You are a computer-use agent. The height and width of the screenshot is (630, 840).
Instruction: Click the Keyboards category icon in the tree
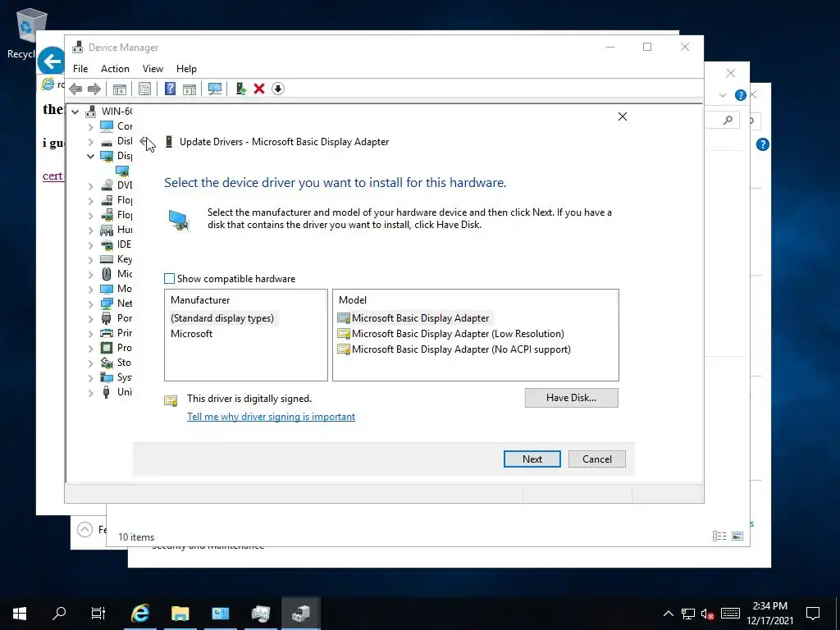tap(107, 259)
